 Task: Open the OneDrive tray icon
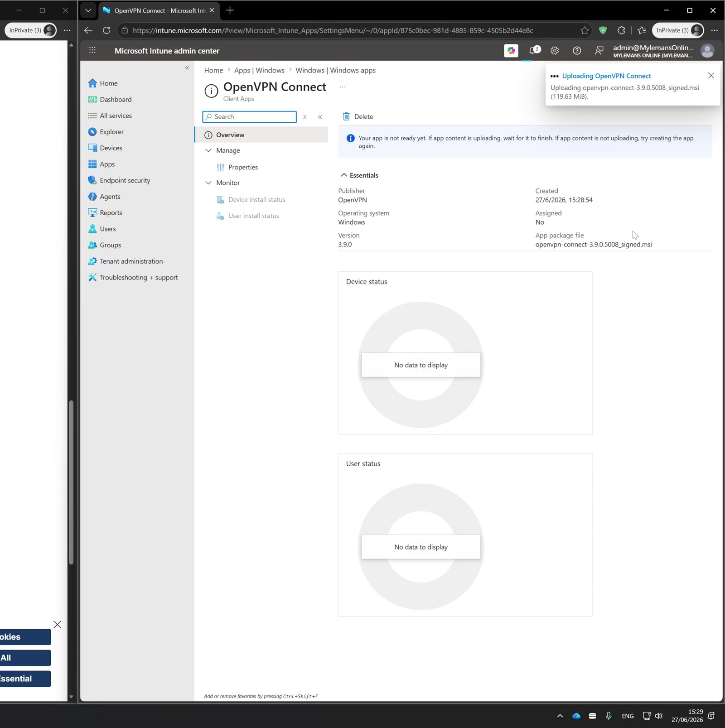[576, 716]
